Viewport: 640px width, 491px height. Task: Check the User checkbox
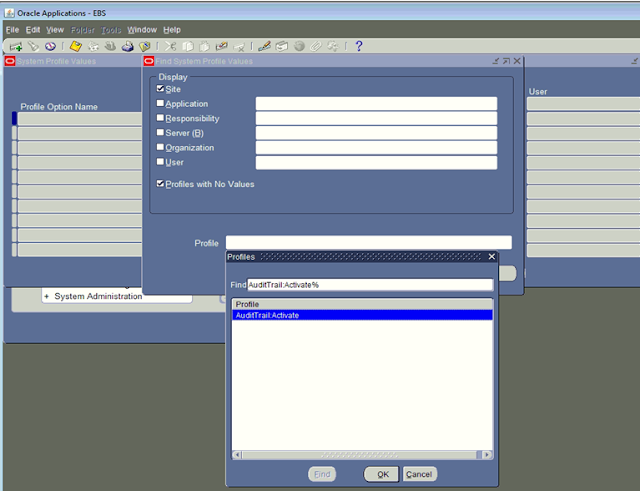[x=161, y=162]
